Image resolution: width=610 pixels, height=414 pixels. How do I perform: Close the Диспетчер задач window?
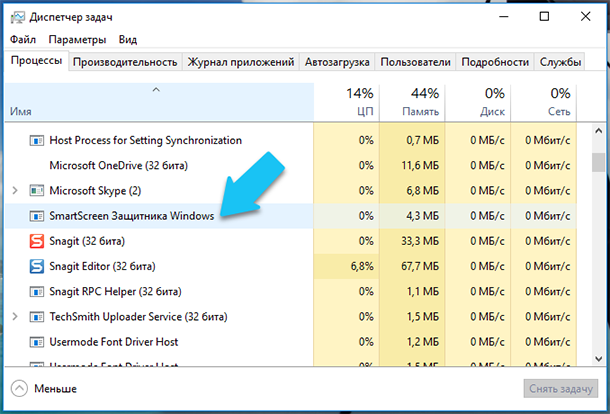(x=585, y=17)
